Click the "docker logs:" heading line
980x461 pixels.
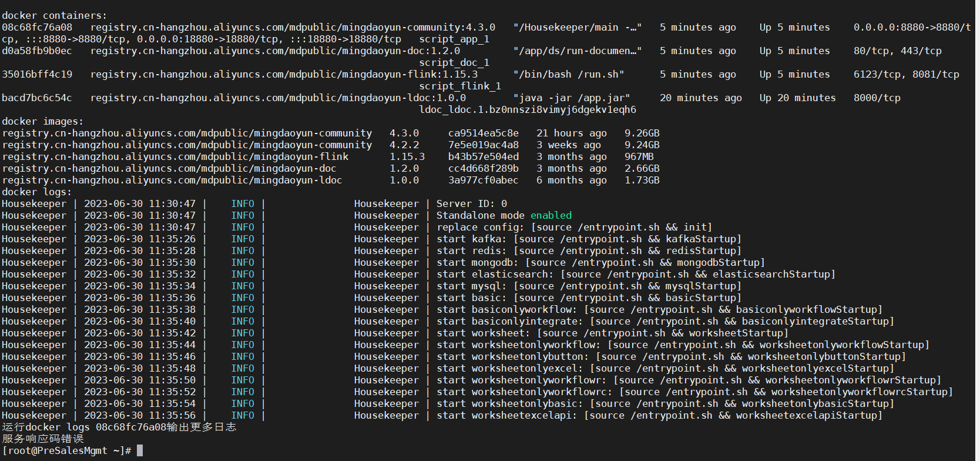(36, 192)
